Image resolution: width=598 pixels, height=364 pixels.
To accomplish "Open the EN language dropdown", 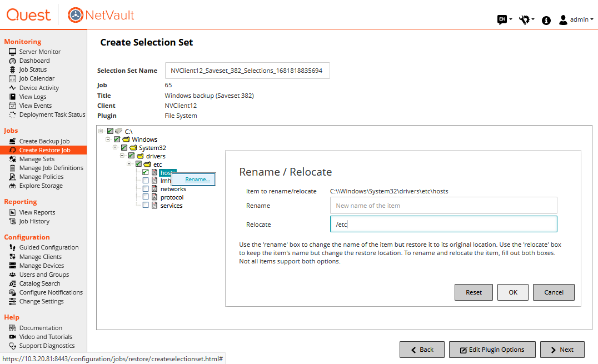I will tap(505, 19).
